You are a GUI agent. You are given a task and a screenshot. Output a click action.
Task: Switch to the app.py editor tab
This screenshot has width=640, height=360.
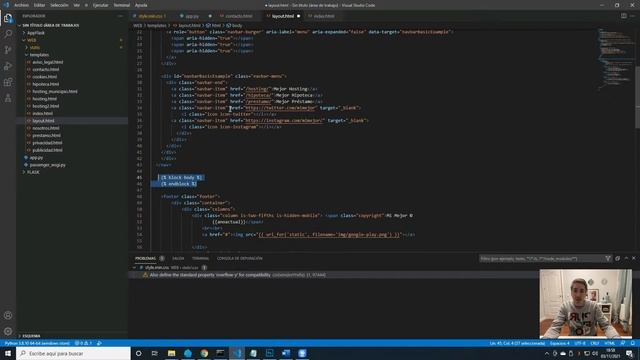192,16
